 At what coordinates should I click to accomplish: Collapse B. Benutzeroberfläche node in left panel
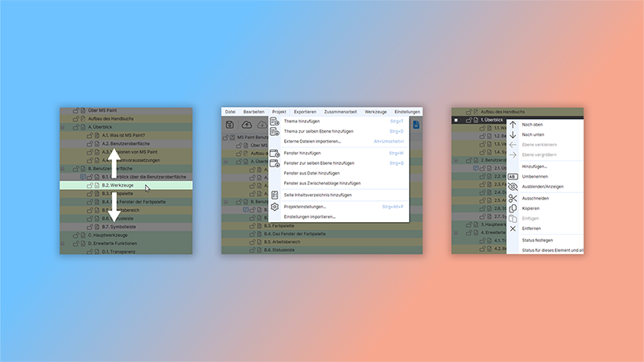click(62, 168)
